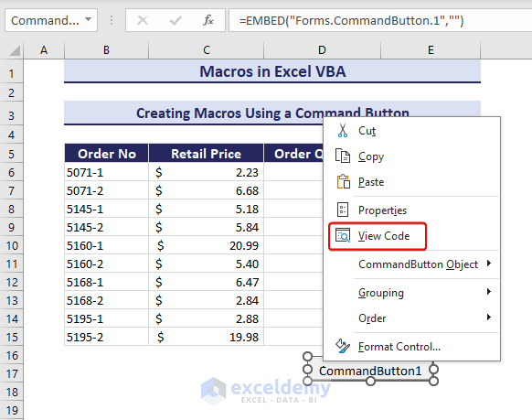The image size is (532, 420).
Task: Click the Insert Function fx icon
Action: [208, 20]
